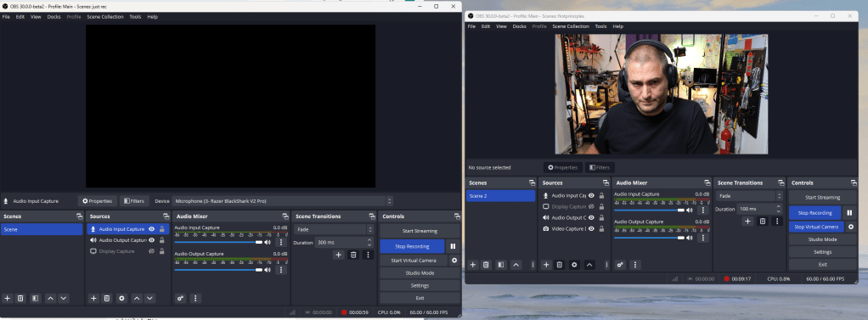Image resolution: width=868 pixels, height=320 pixels.
Task: Show Display Capture source in right window
Action: click(x=591, y=206)
